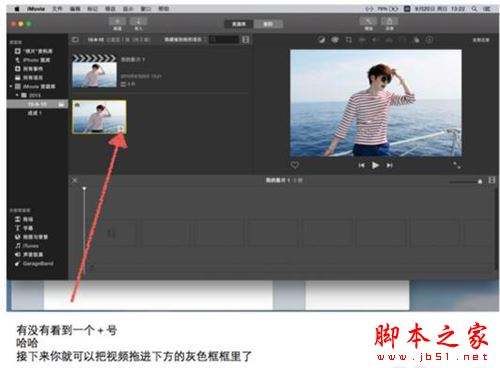Click the timeline zoom slider
This screenshot has width=500, height=368.
466,181
